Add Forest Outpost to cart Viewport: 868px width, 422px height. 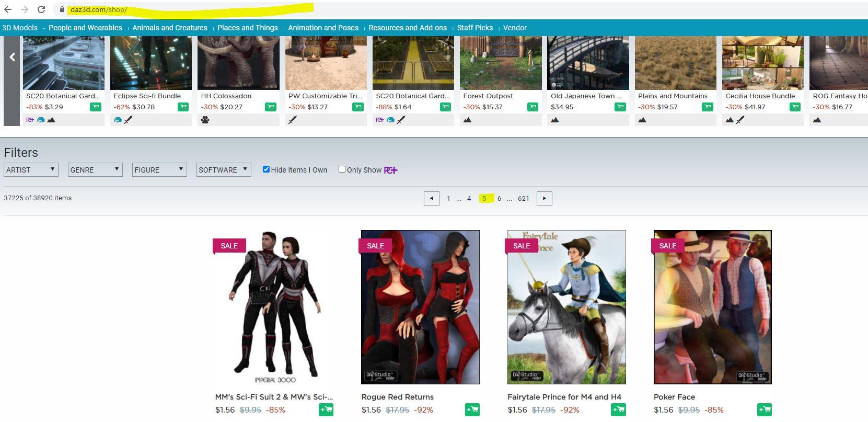click(x=533, y=107)
